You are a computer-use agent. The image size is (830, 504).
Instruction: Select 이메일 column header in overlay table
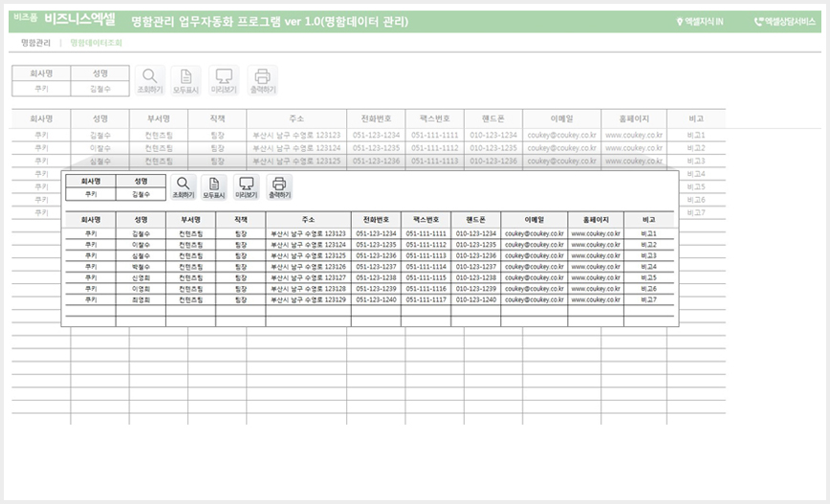(535, 220)
